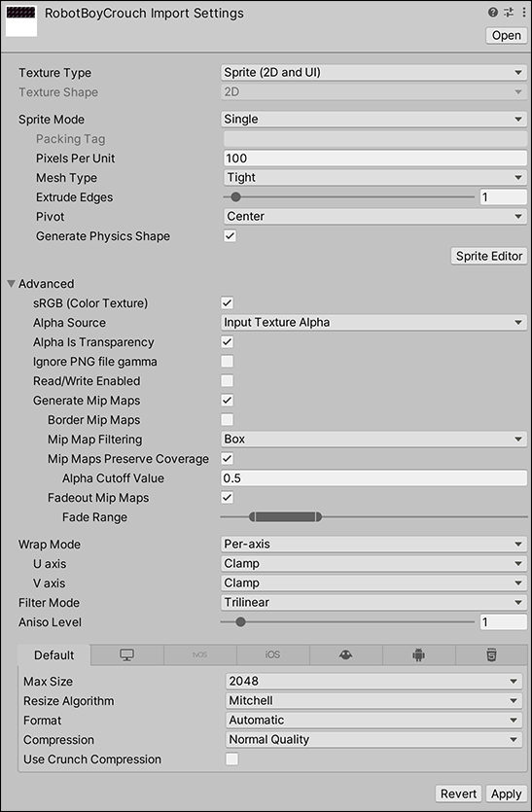
Task: Switch to the WebGL HTML5 platform tab
Action: pos(491,654)
